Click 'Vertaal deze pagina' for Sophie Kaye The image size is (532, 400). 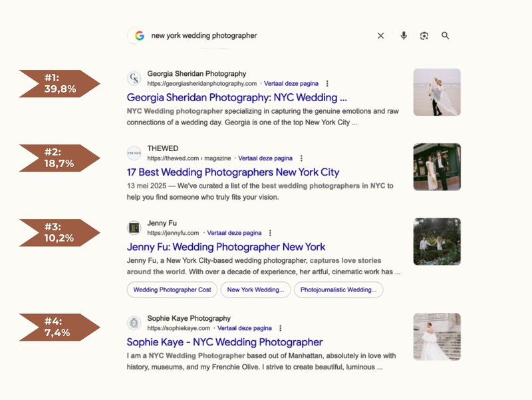tap(244, 328)
